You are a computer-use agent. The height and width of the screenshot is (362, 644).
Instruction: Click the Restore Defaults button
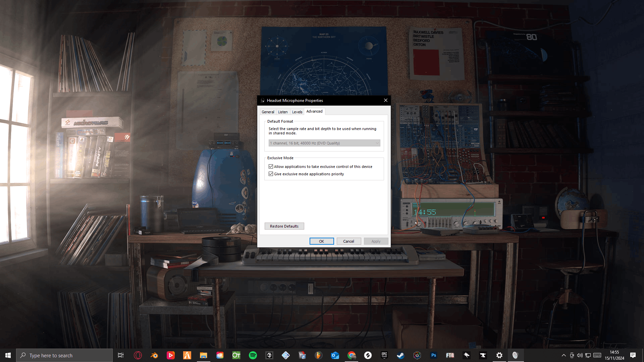(x=284, y=226)
